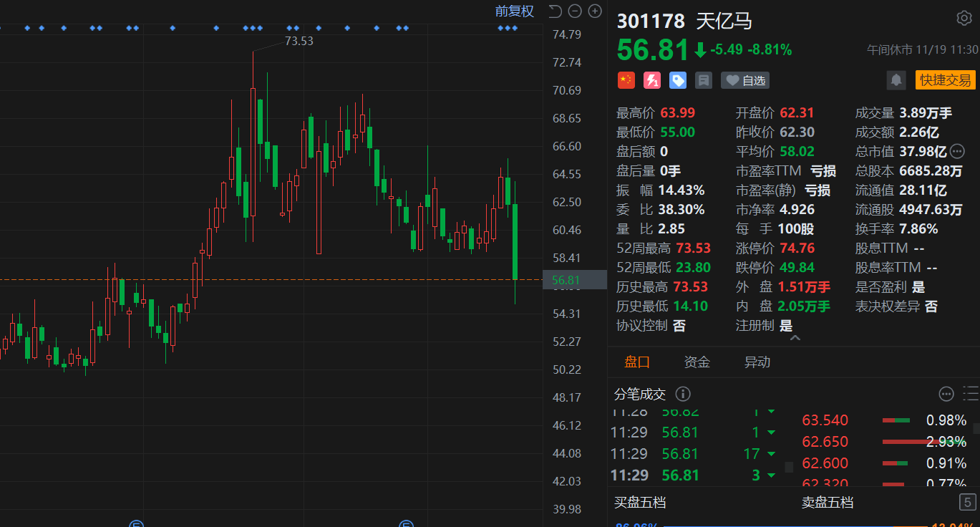
Task: Click the chart reset (undo) icon
Action: coord(556,11)
